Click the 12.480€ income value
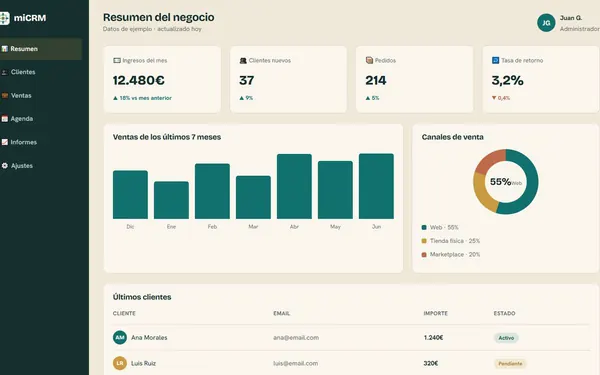600x375 pixels. [x=139, y=80]
